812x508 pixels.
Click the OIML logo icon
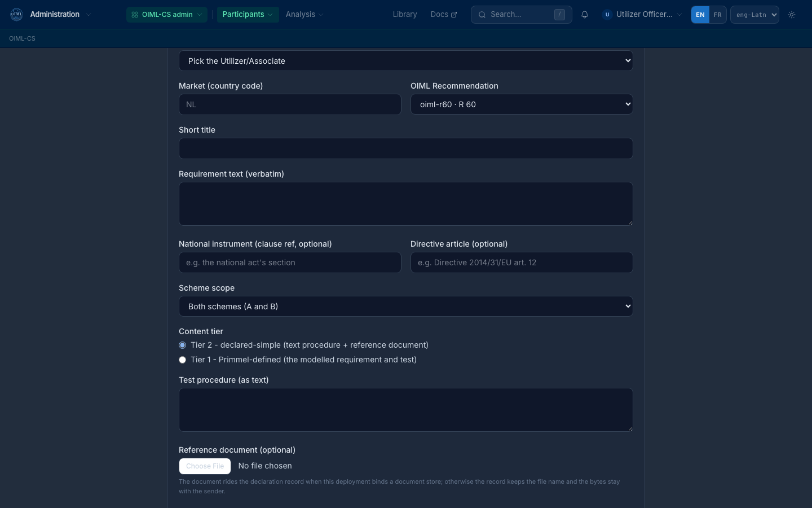click(x=16, y=15)
